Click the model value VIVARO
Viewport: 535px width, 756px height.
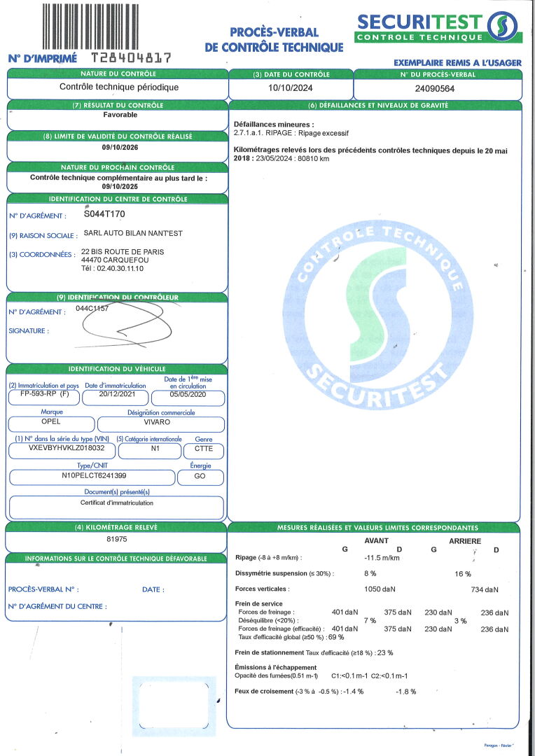[158, 422]
